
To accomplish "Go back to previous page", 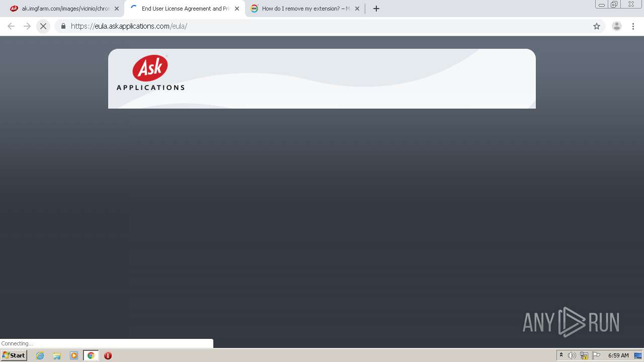I will click(x=11, y=26).
